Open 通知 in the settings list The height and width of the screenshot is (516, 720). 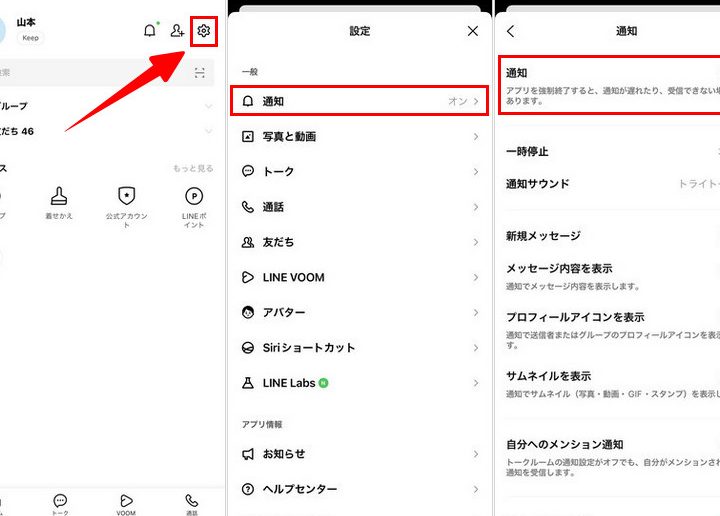359,101
